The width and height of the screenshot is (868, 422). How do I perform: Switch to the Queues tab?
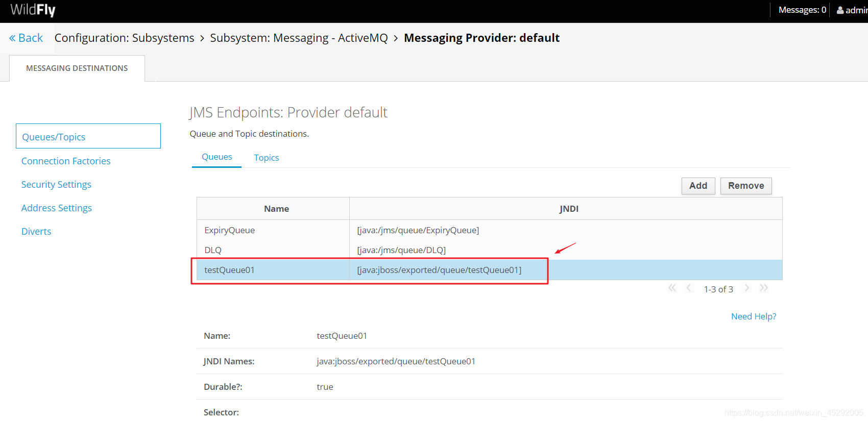pos(217,157)
